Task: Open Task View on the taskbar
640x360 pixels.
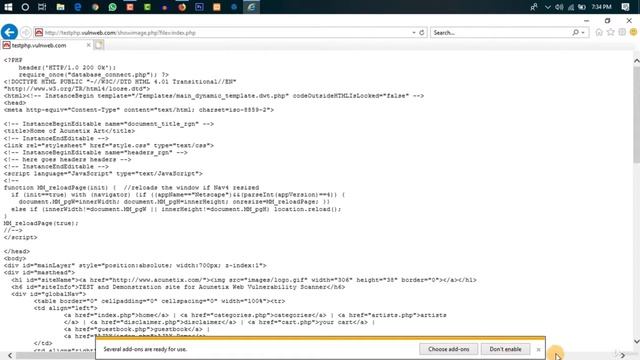Action: pyautogui.click(x=42, y=7)
